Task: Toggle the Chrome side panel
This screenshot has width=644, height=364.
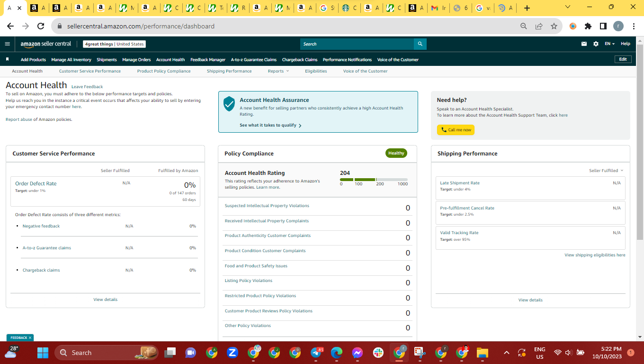Action: (x=603, y=27)
